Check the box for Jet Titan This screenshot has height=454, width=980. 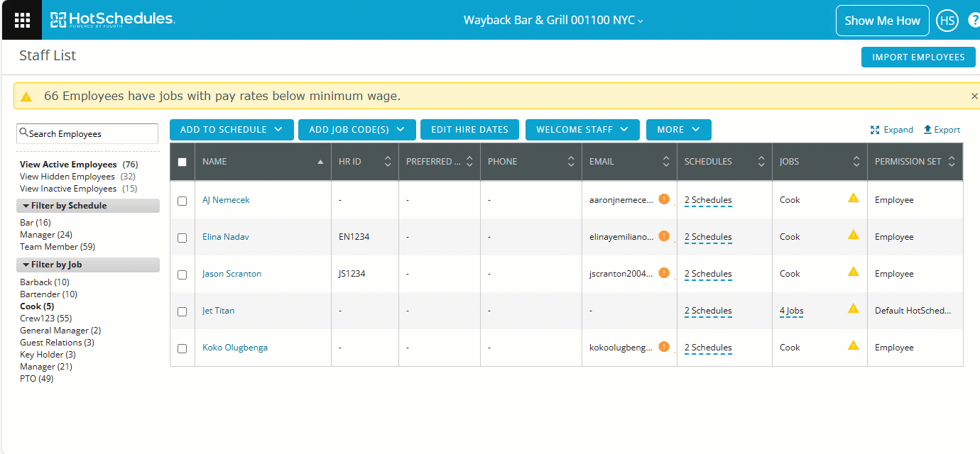coord(183,311)
